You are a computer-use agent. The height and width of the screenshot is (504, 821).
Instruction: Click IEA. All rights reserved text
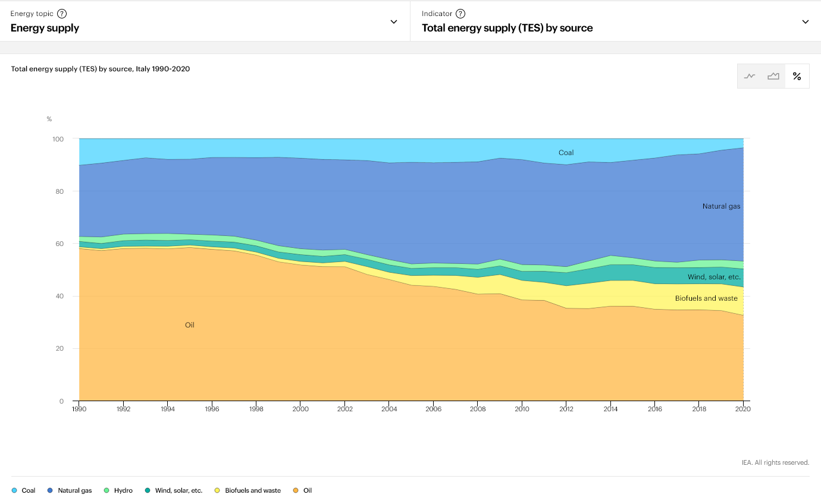pyautogui.click(x=775, y=462)
